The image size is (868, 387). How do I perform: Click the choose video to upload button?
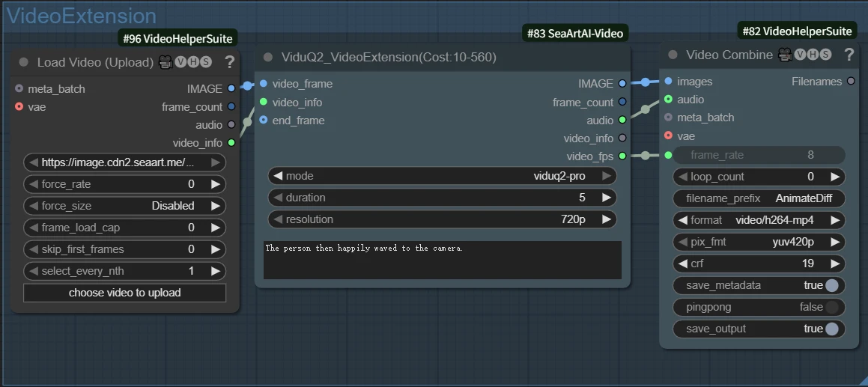point(124,293)
